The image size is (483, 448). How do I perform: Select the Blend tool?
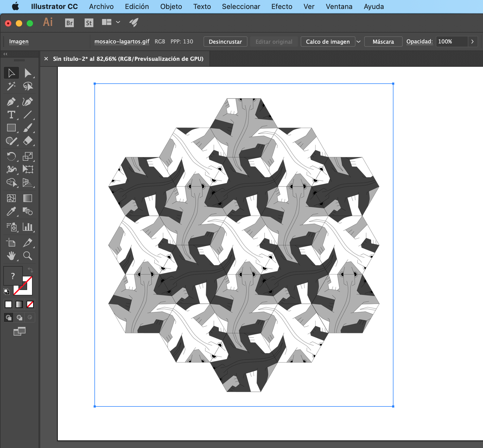28,211
